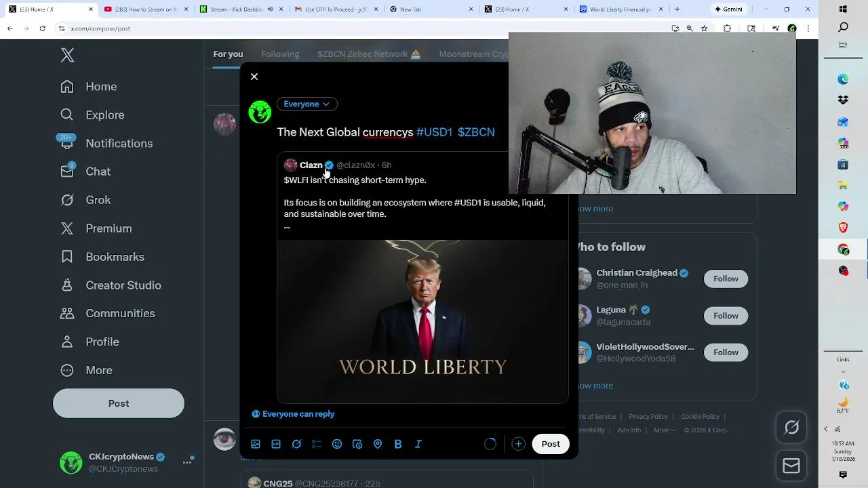Enhance post with Grok icon in composer
868x488 pixels.
click(296, 444)
